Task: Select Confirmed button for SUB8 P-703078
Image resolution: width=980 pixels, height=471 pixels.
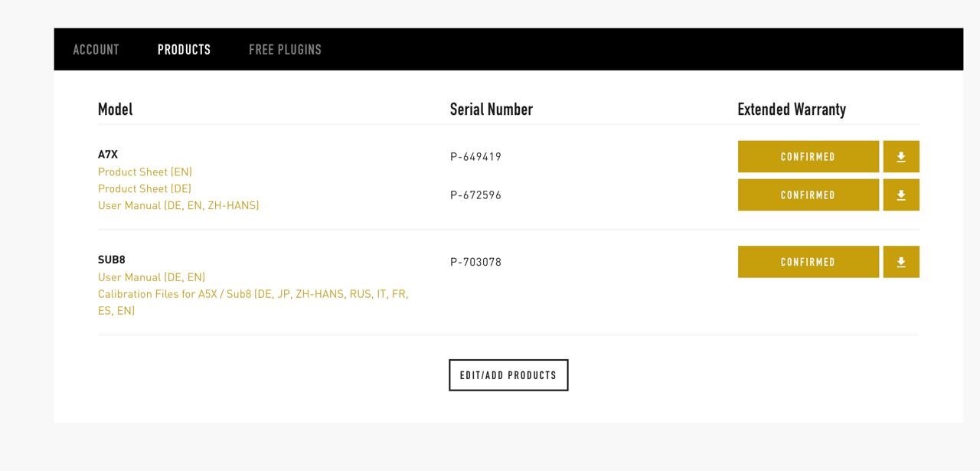Action: point(808,262)
